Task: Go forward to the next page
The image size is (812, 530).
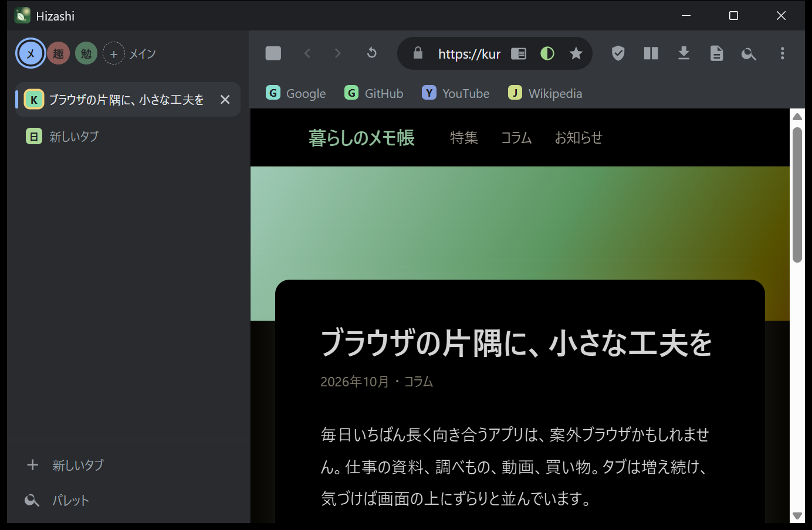Action: pyautogui.click(x=337, y=53)
